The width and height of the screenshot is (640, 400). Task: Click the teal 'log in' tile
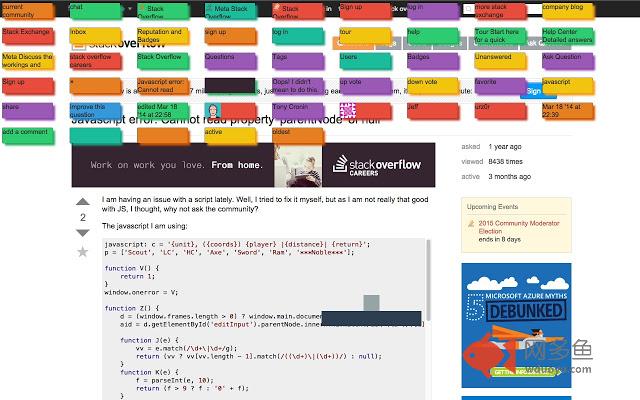298,36
